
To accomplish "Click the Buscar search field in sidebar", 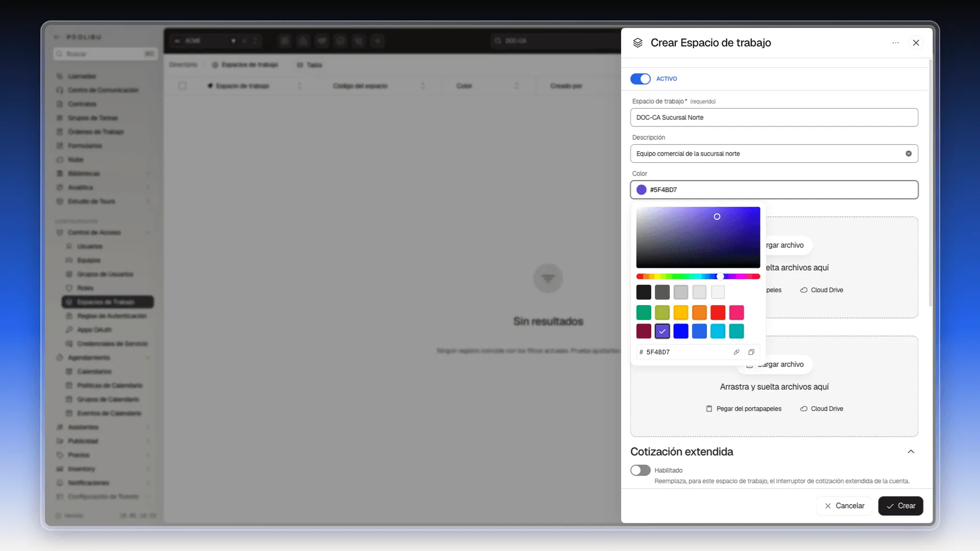I will point(106,54).
